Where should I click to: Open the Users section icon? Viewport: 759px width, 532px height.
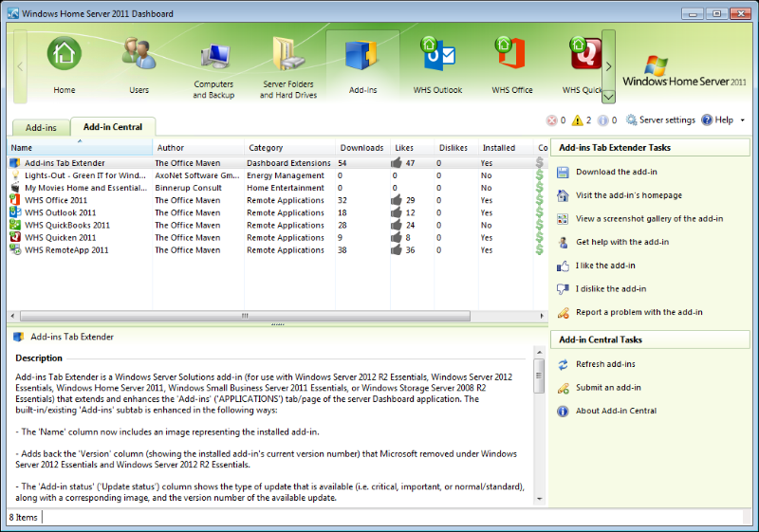pyautogui.click(x=139, y=53)
